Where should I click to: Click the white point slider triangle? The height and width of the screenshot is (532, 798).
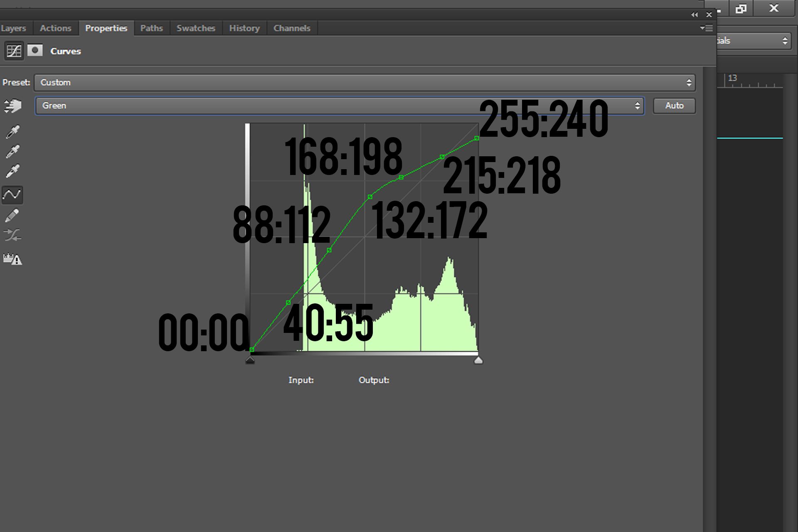[478, 360]
